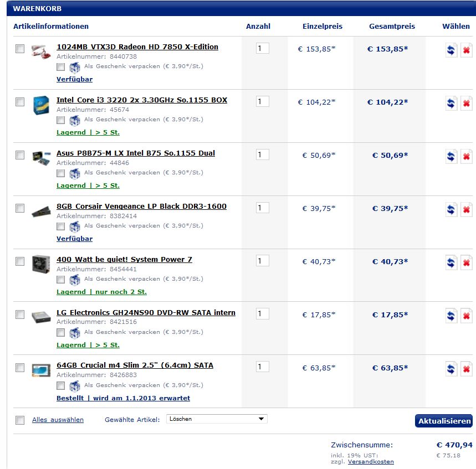476x469 pixels.
Task: Click quantity field for Radeon HD 7850
Action: tap(263, 48)
